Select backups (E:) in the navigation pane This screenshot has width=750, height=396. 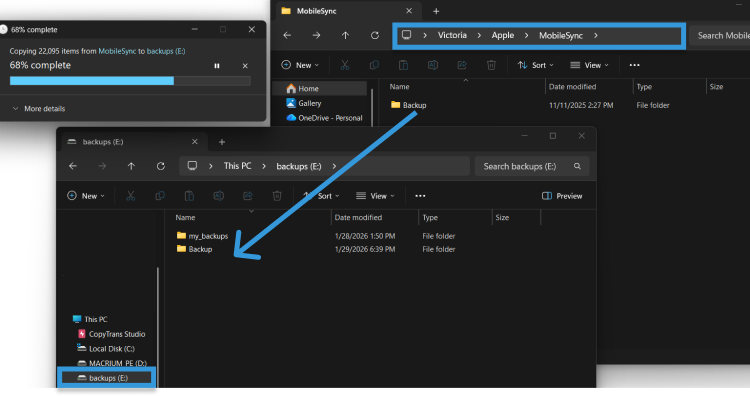pos(106,378)
